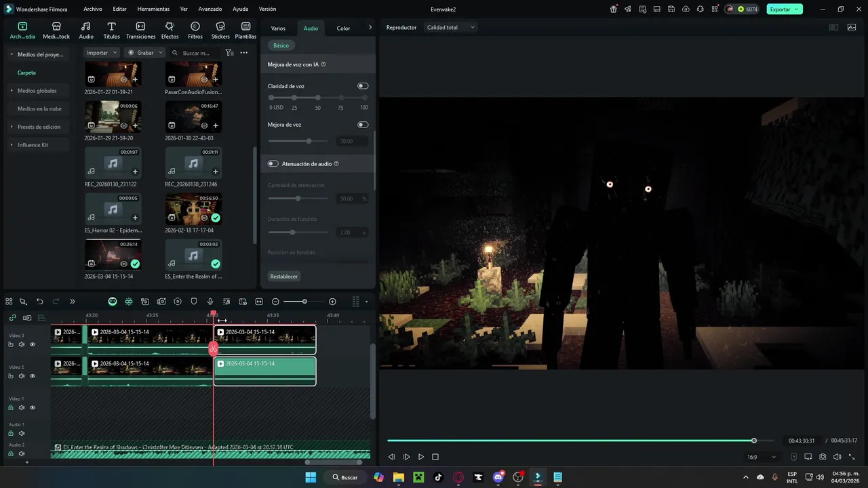The height and width of the screenshot is (488, 868).
Task: Toggle the lock on Video 2 track
Action: coord(11,376)
